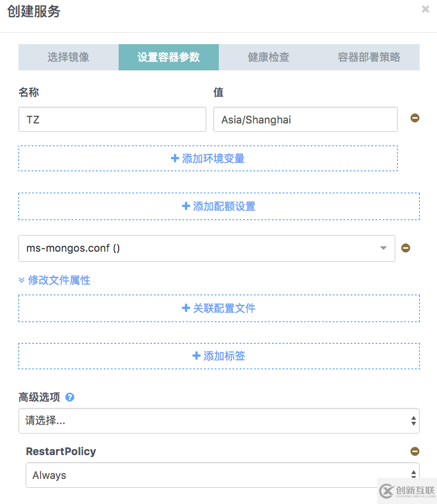Open the ms-mongos.conf config file dropdown
Viewport: 437px width, 504px height.
(x=206, y=248)
